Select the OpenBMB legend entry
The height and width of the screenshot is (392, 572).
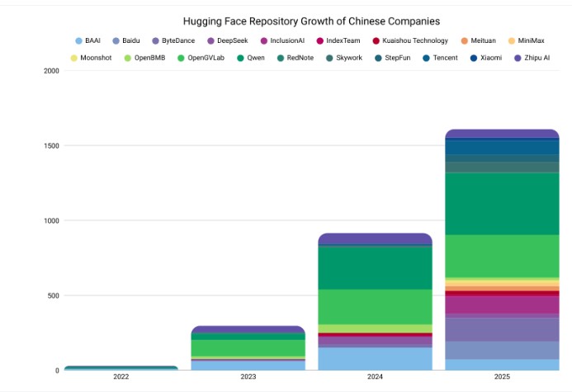coord(144,58)
